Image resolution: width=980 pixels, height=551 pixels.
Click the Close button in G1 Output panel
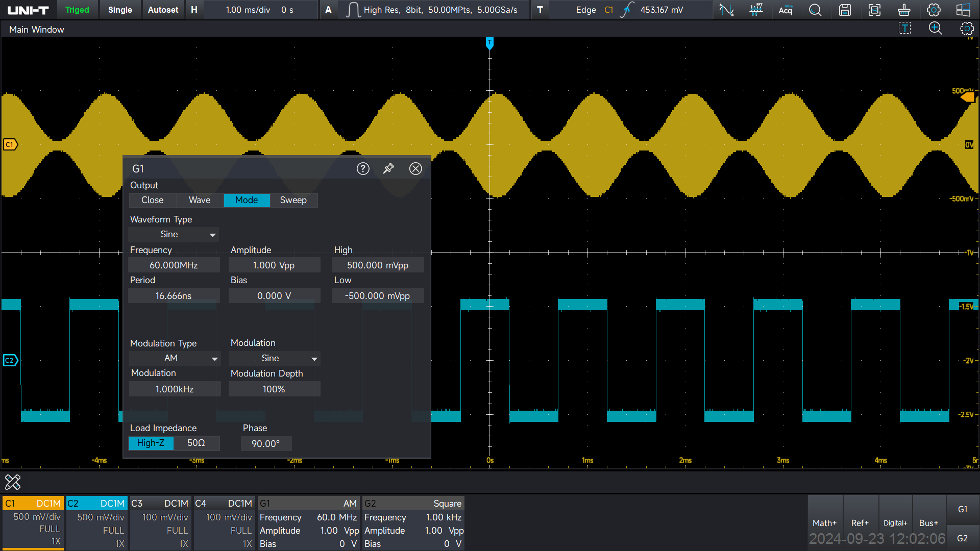[x=152, y=200]
